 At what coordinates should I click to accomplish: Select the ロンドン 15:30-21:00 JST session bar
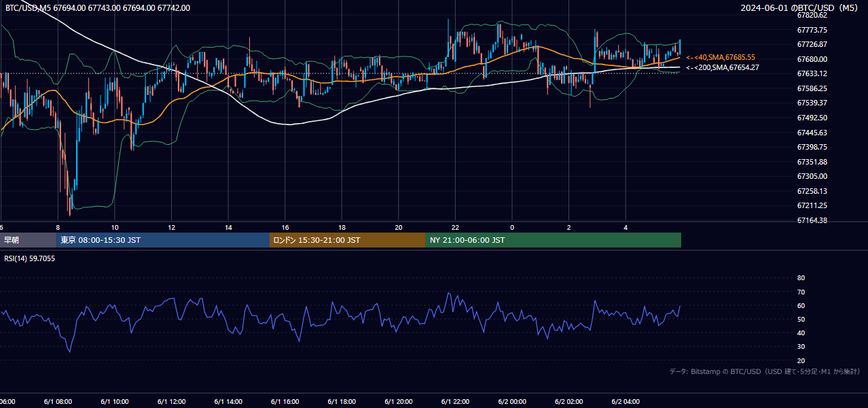[348, 240]
